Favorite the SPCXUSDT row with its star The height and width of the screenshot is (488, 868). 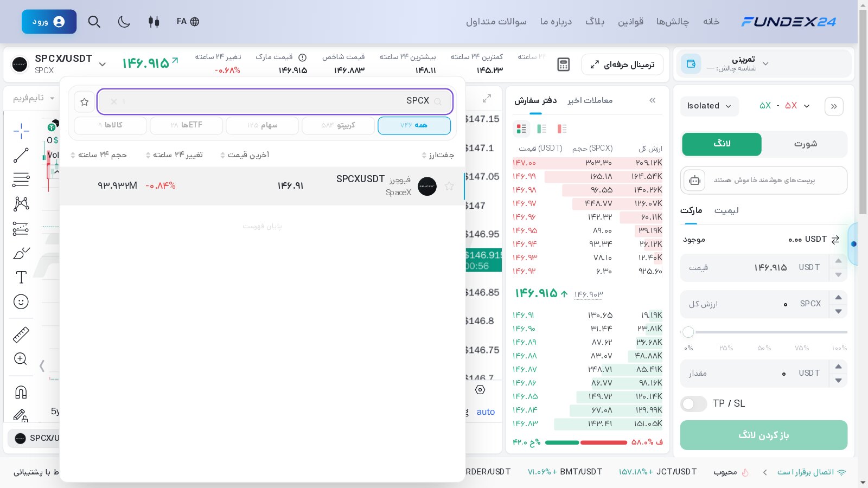tap(449, 186)
